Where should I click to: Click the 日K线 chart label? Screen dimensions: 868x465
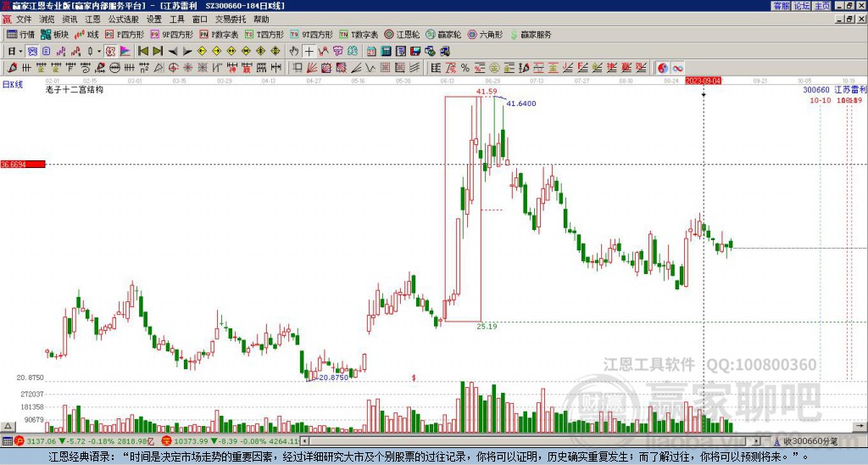coord(13,85)
